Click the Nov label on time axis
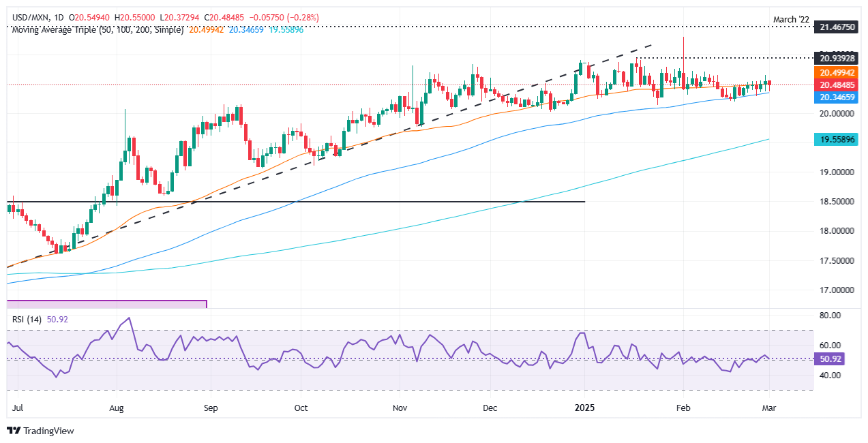 pos(400,408)
